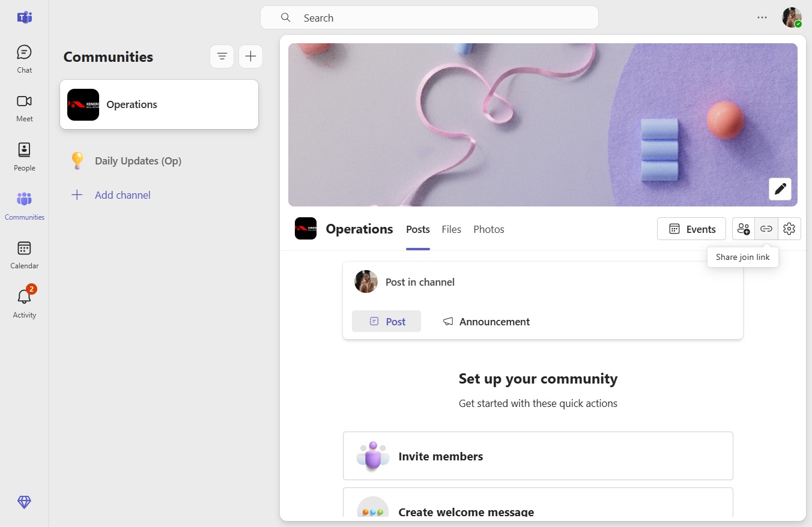812x527 pixels.
Task: Switch to the Posts tab
Action: tap(418, 229)
